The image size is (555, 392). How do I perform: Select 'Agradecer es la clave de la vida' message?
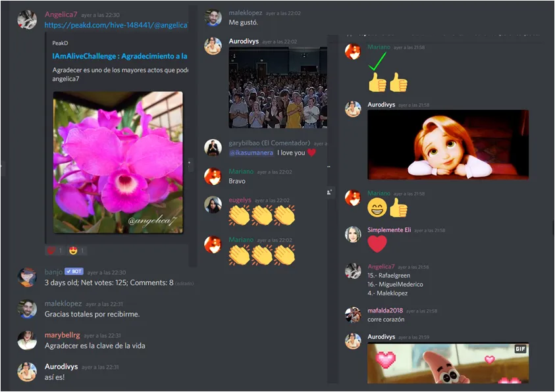(95, 346)
